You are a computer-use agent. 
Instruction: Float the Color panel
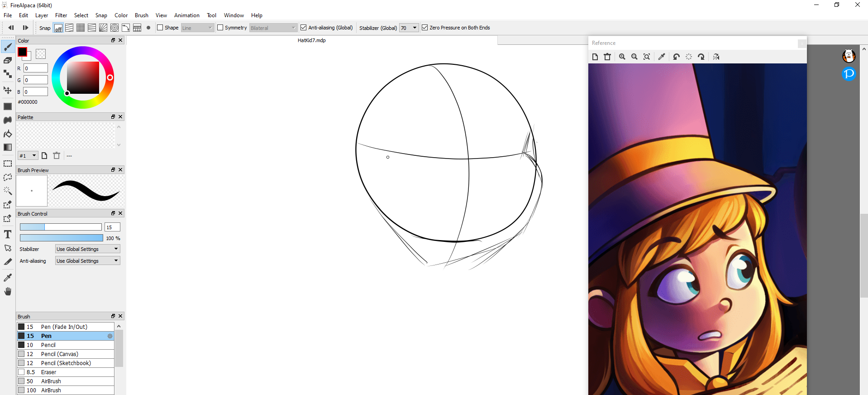113,40
